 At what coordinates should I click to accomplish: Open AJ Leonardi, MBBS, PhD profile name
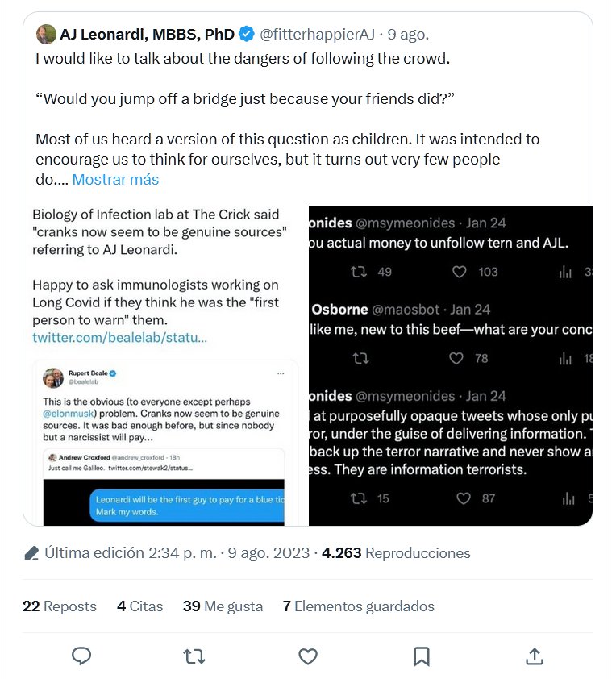pos(147,34)
